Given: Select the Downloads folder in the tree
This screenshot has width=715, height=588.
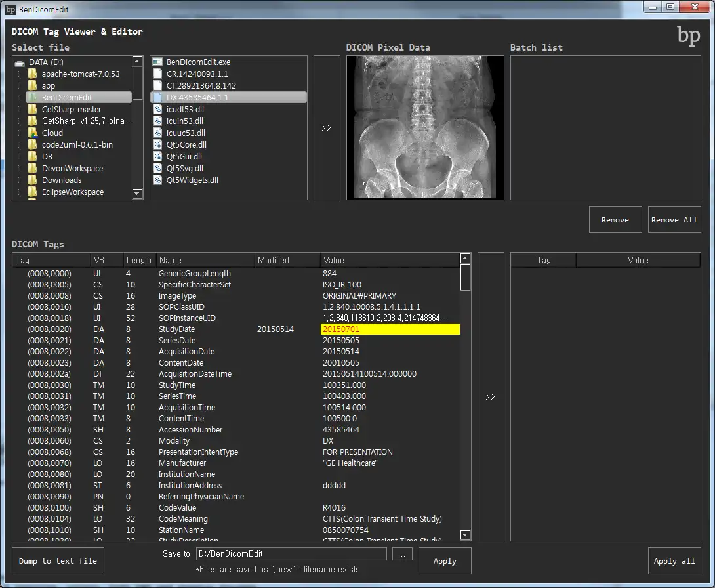Looking at the screenshot, I should click(x=62, y=180).
